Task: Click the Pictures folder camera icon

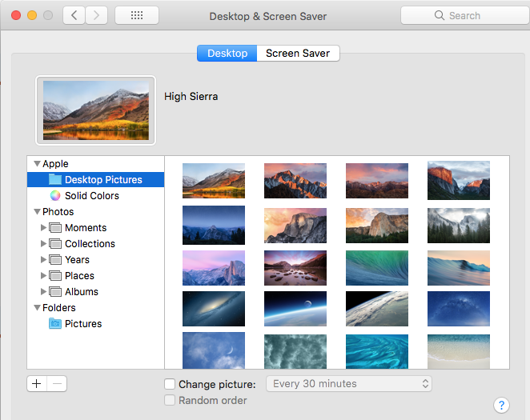Action: [55, 323]
